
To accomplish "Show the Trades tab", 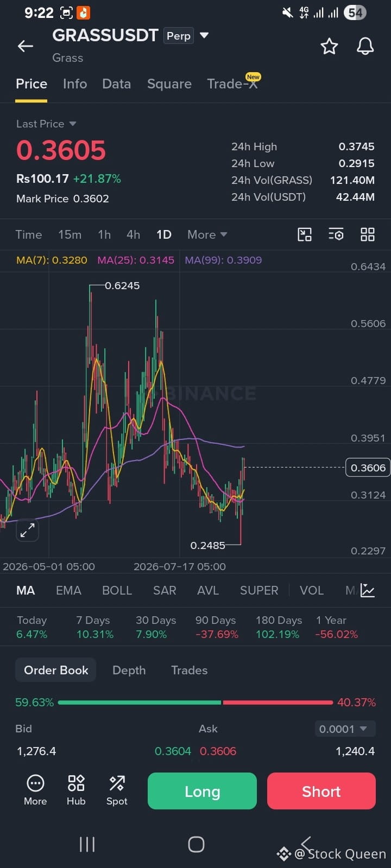I will coord(189,670).
